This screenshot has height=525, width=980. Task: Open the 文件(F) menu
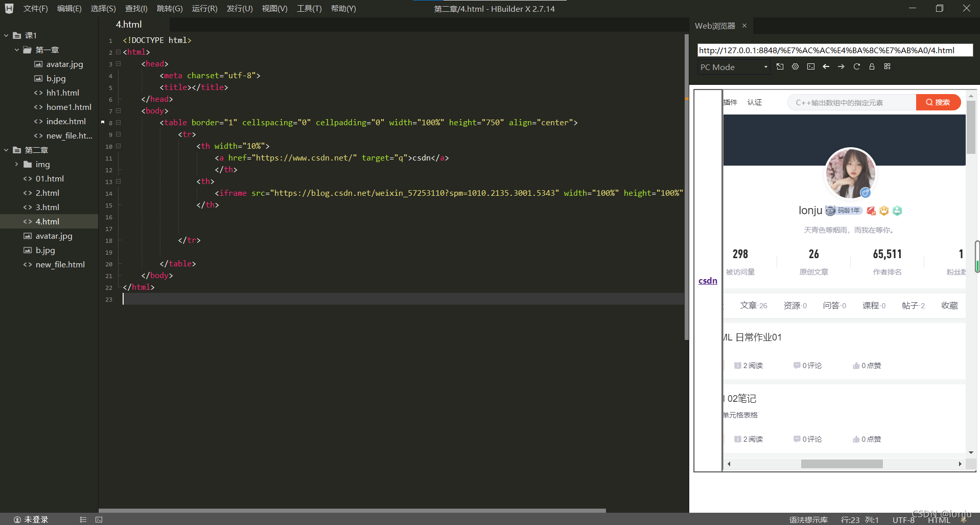[35, 9]
